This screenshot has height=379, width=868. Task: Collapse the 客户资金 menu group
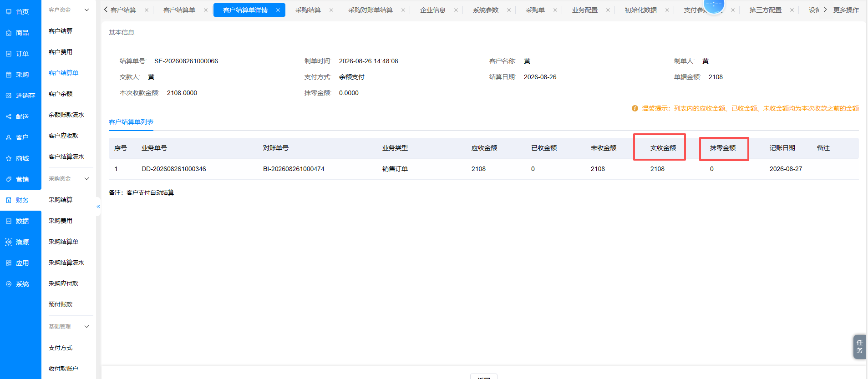87,10
